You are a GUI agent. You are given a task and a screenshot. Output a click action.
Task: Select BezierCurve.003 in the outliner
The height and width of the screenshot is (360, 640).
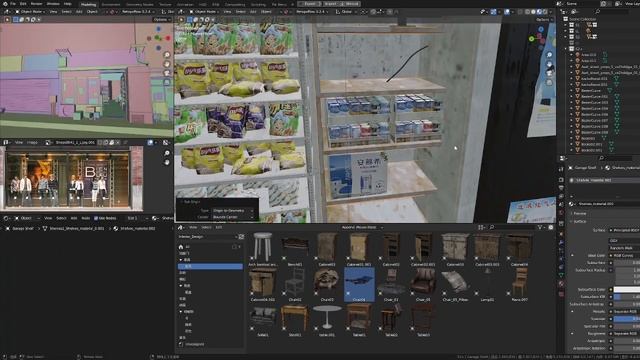coord(595,102)
